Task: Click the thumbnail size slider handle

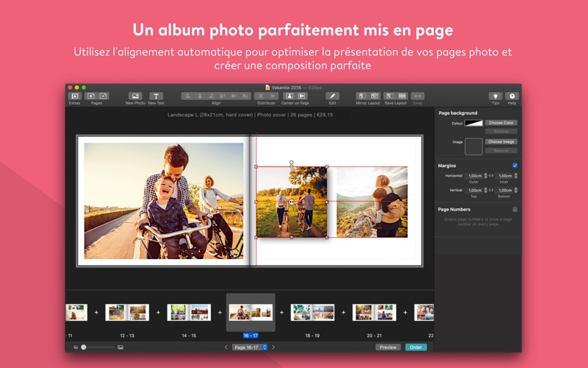Action: point(84,347)
